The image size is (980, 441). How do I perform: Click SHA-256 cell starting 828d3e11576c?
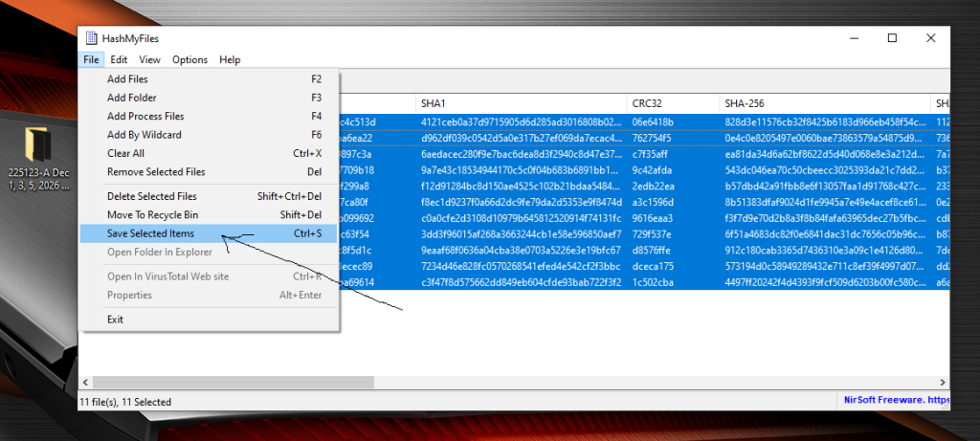point(825,121)
